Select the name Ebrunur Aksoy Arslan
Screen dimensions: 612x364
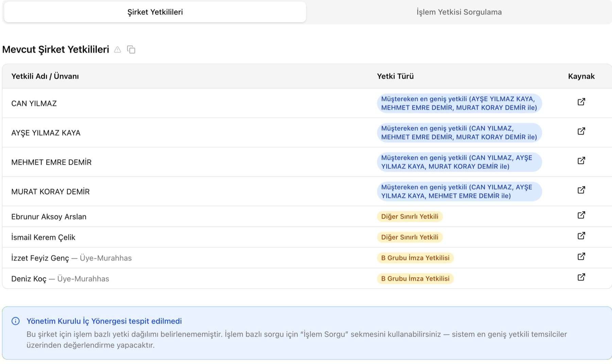pyautogui.click(x=49, y=217)
